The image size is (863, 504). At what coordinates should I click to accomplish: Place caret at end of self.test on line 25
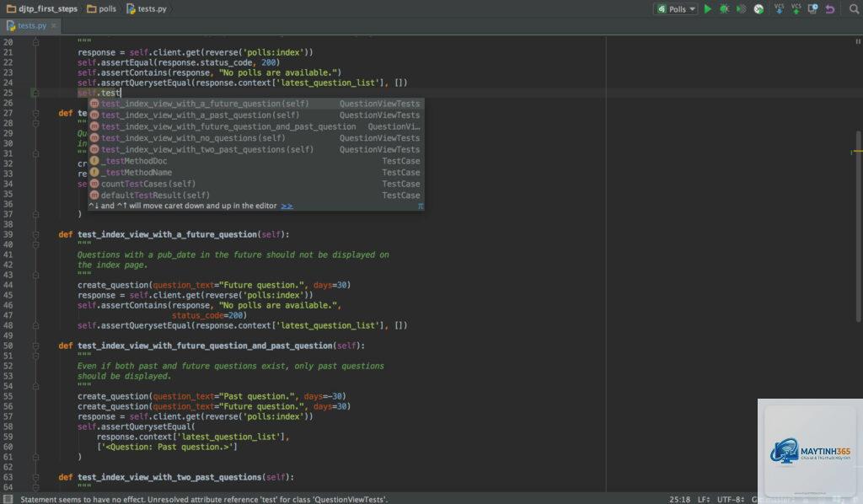pos(120,93)
